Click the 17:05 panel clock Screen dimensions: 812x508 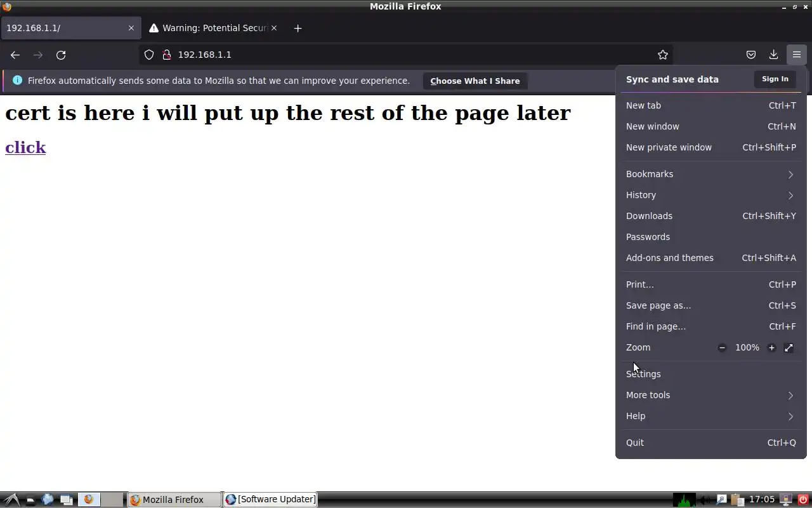[762, 500]
